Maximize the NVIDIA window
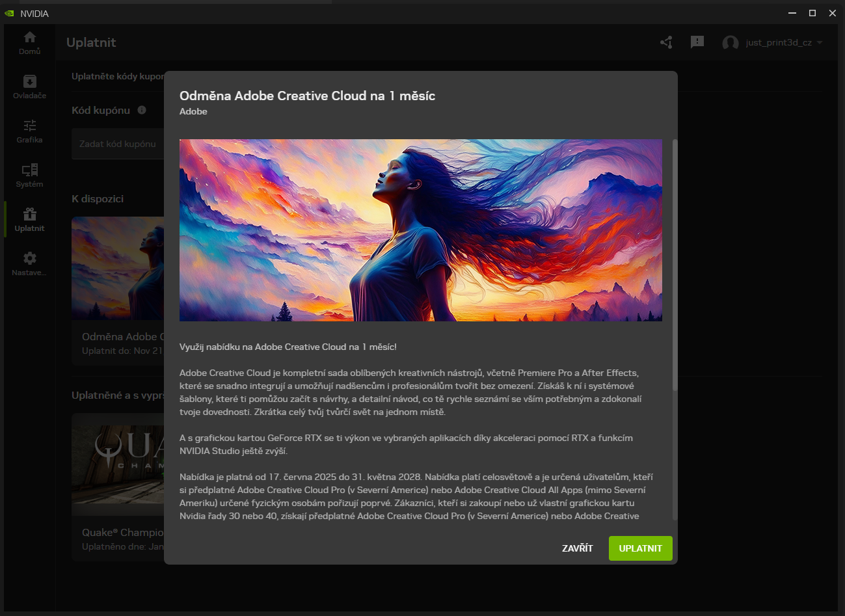This screenshot has width=845, height=616. tap(812, 13)
